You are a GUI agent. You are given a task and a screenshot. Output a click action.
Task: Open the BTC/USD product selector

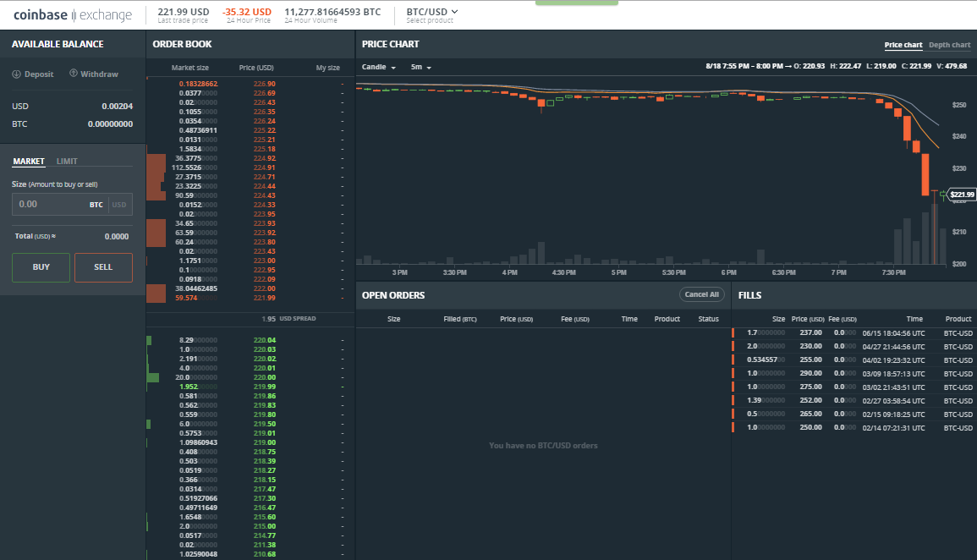432,12
